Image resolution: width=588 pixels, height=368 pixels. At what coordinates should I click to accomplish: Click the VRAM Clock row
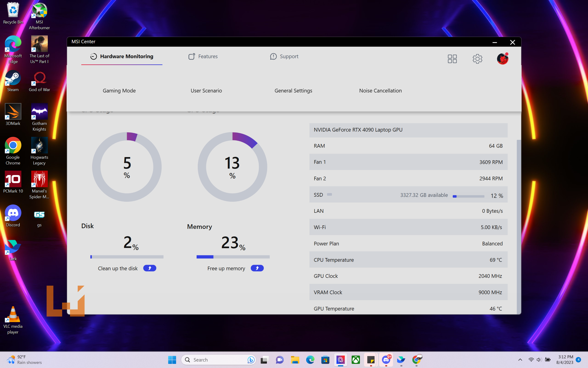click(x=408, y=292)
